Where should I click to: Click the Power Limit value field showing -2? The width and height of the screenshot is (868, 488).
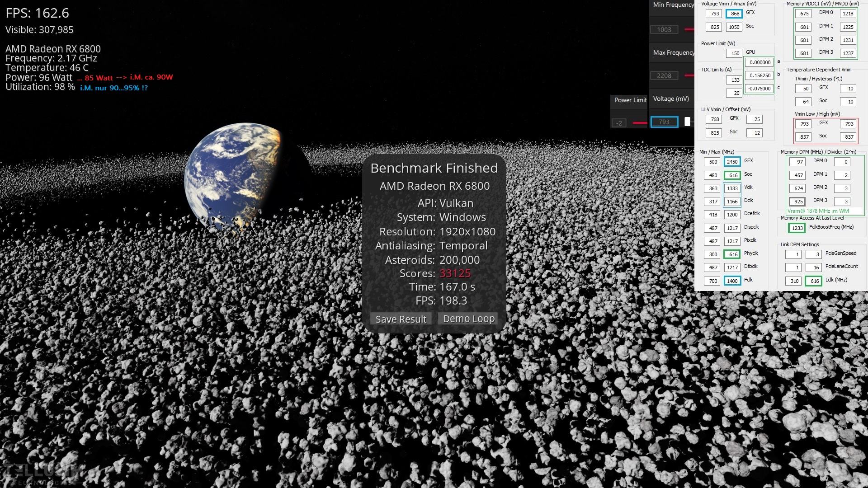point(619,123)
